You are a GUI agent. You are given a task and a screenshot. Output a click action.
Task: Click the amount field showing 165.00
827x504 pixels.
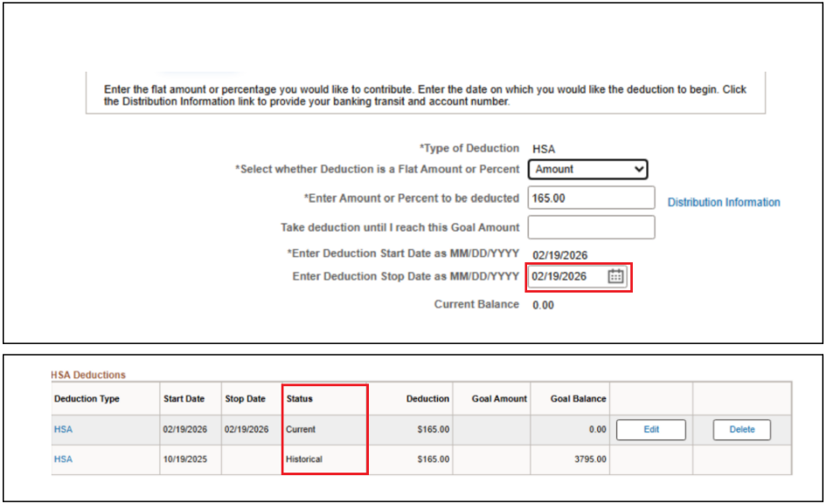click(591, 198)
